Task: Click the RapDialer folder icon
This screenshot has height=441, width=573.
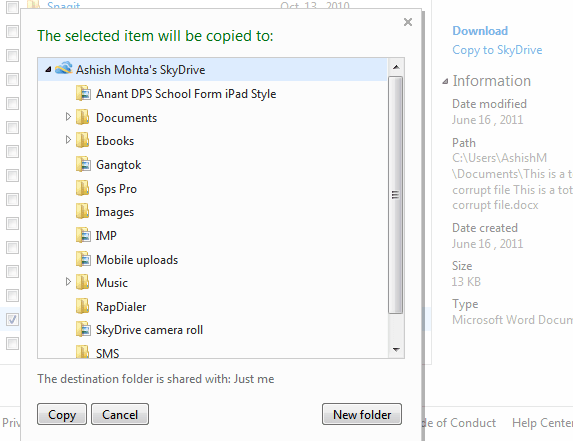Action: [83, 306]
